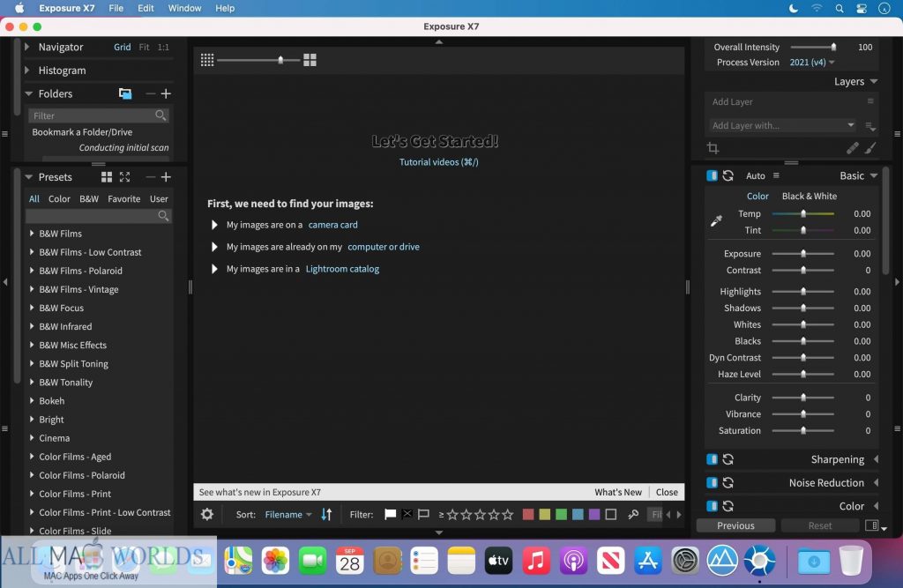Click the What's New button
Screen dimensions: 903x588
pos(618,492)
